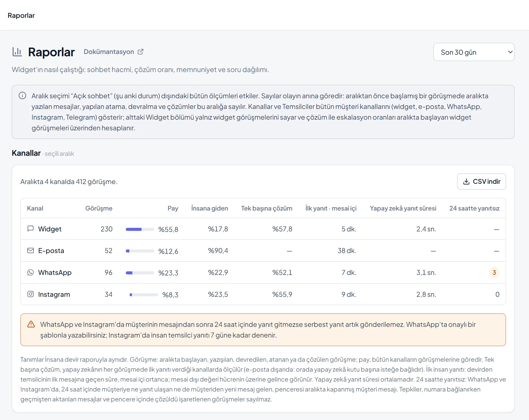
Task: Click the %55,8 Pay value for Widget
Action: coord(168,229)
